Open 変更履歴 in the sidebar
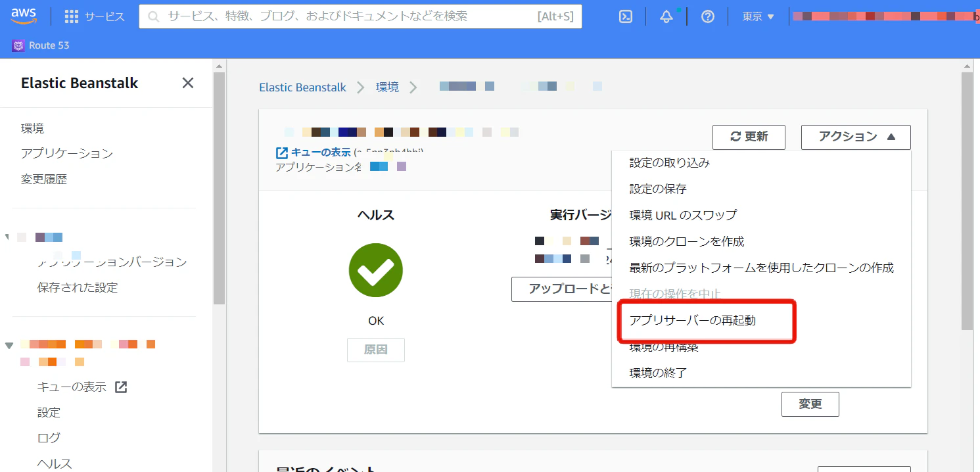 (x=44, y=179)
